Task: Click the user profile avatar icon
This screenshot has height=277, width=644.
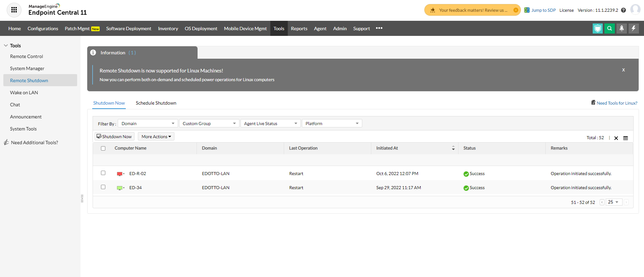Action: pos(635,10)
